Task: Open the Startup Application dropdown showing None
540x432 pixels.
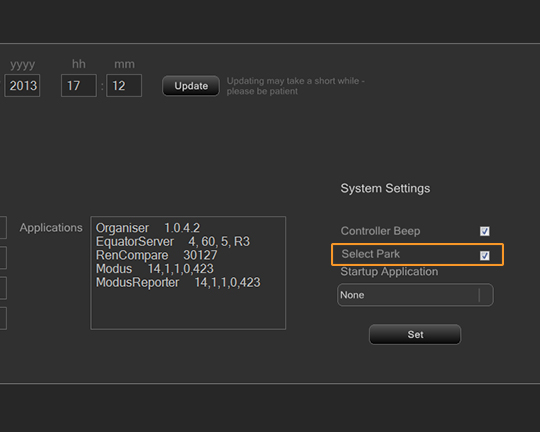Action: 415,295
